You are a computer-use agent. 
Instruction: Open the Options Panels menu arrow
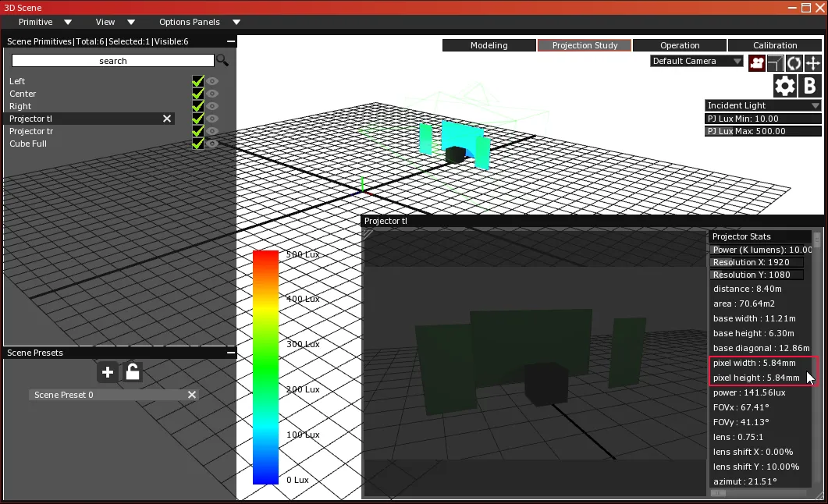coord(236,22)
